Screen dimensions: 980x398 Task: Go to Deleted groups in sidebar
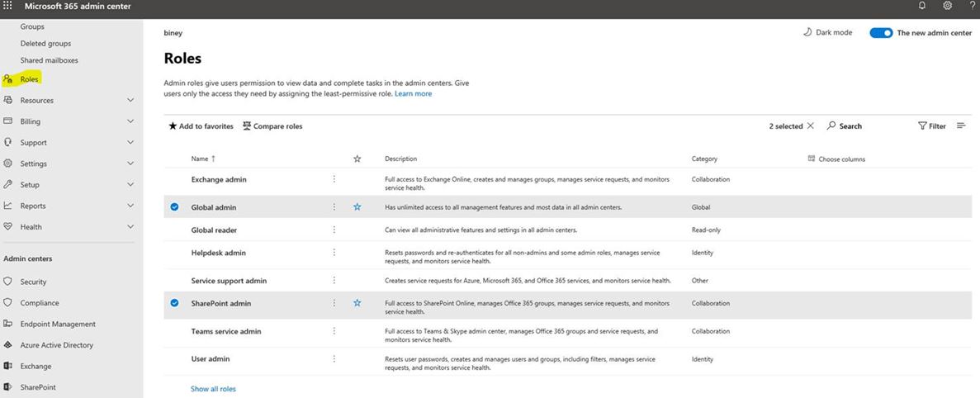pos(45,44)
